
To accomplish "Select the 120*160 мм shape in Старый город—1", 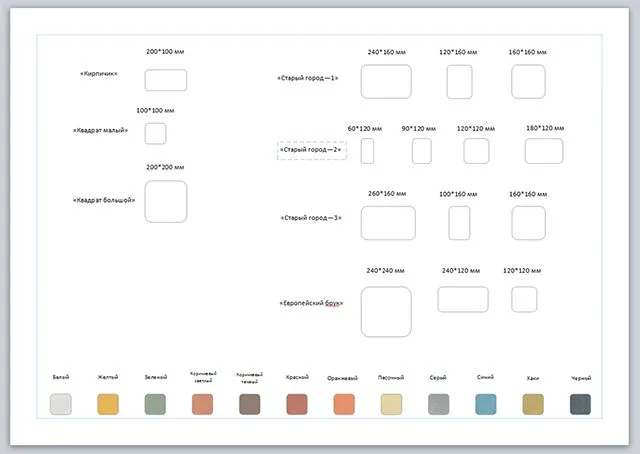I will click(460, 82).
